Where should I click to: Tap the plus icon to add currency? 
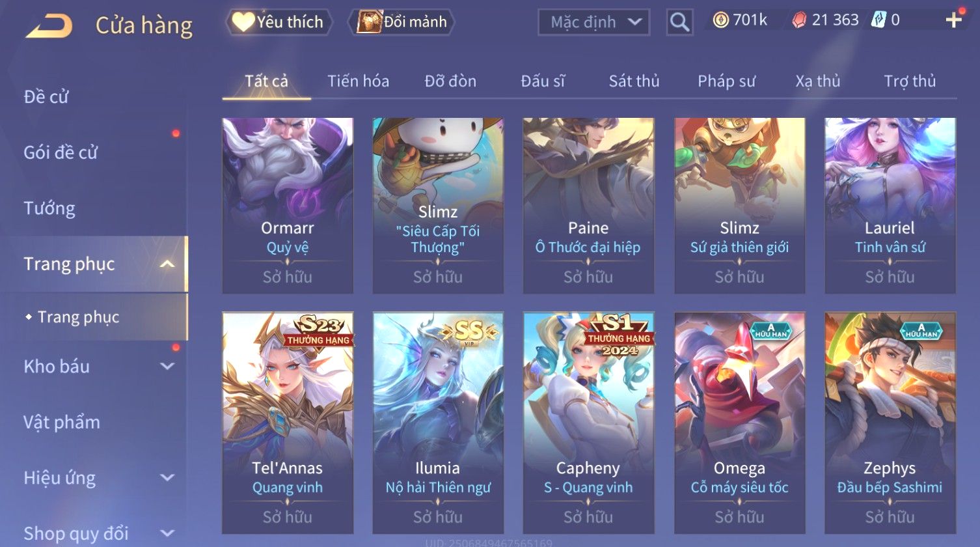(954, 20)
